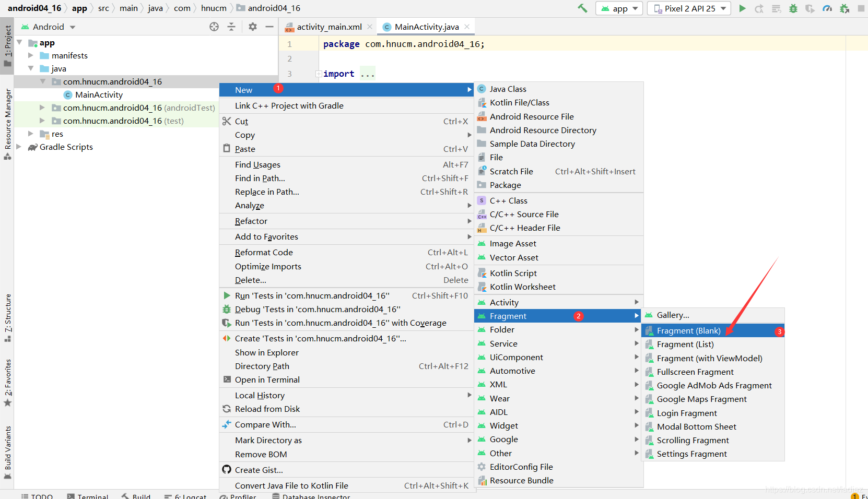Choose Convert Java File to Kotlin File

[346, 485]
